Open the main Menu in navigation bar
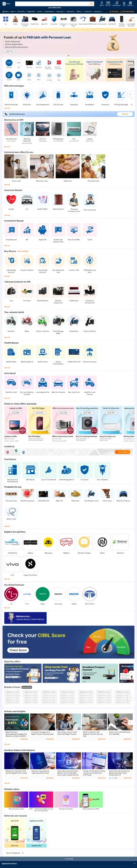This screenshot has width=137, height=868. (5, 11)
